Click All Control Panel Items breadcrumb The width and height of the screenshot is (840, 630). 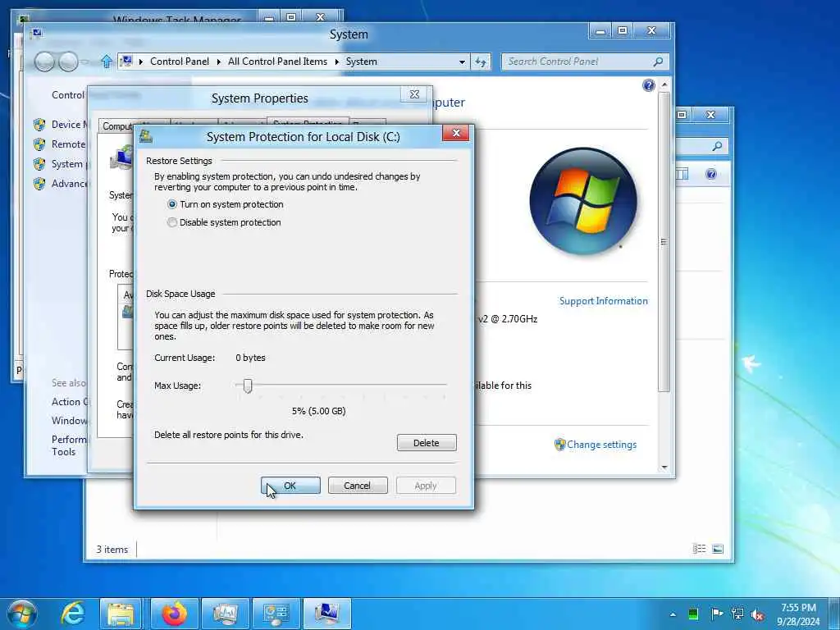click(277, 62)
